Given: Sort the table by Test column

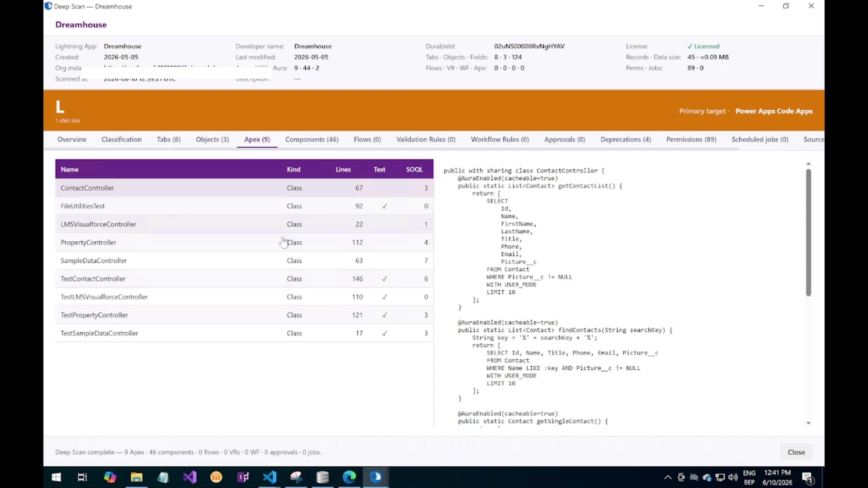Looking at the screenshot, I should point(379,169).
